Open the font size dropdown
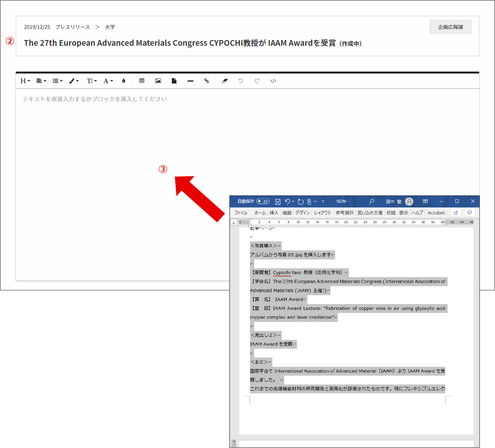This screenshot has height=448, width=495. 92,81
